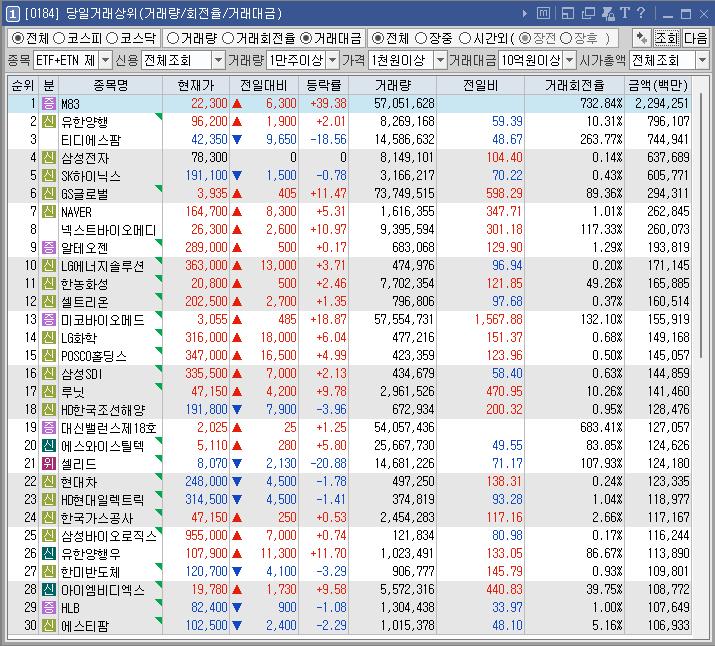The width and height of the screenshot is (715, 646).
Task: Click the down arrow icon for 티디에스팜
Action: [x=237, y=140]
